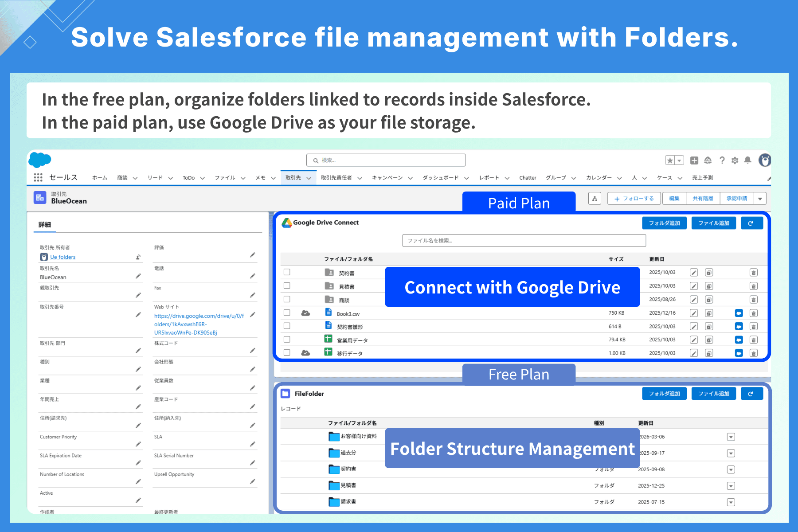Refresh the Google Drive Connect list

point(752,223)
